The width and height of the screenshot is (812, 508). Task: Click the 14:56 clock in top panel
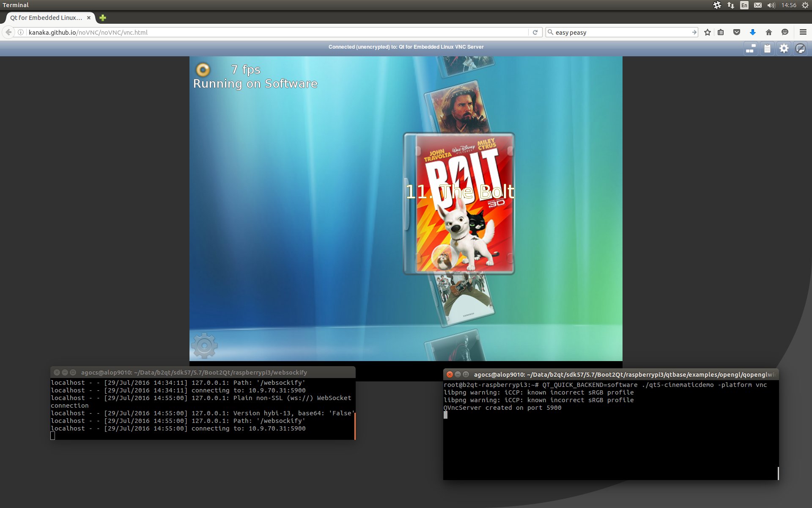[x=789, y=5]
